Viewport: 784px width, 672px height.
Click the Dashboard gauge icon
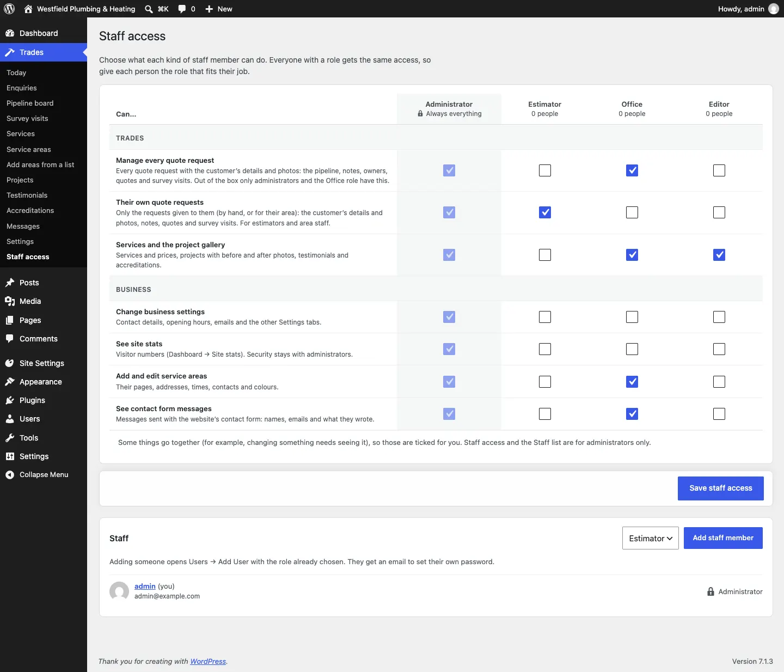click(x=10, y=33)
